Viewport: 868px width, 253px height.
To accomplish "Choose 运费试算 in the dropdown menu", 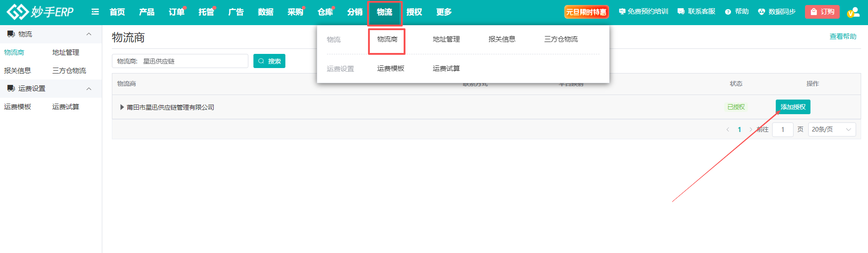I will [x=446, y=69].
